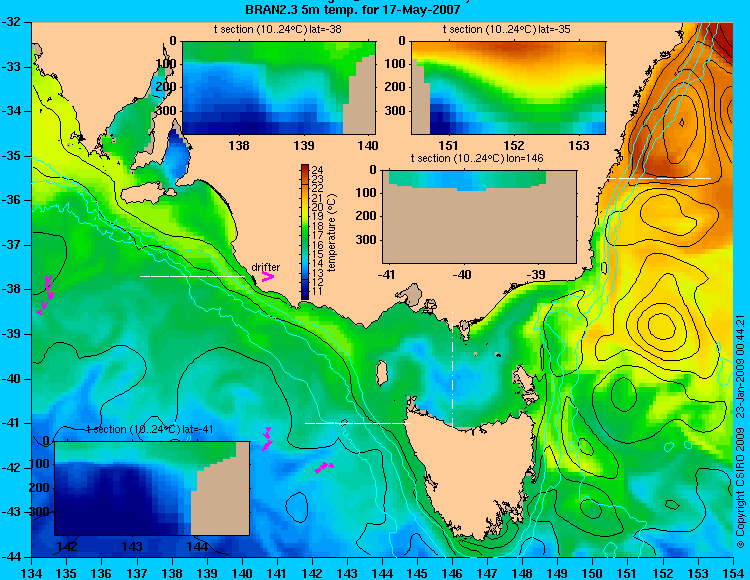Select the magenta drifter markers near 140.7 longitude
Viewport: 750px width, 580px height.
point(267,439)
